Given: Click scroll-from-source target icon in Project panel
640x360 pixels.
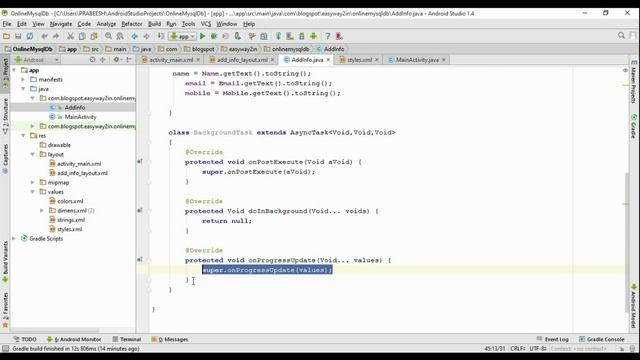Looking at the screenshot, I should (92, 60).
